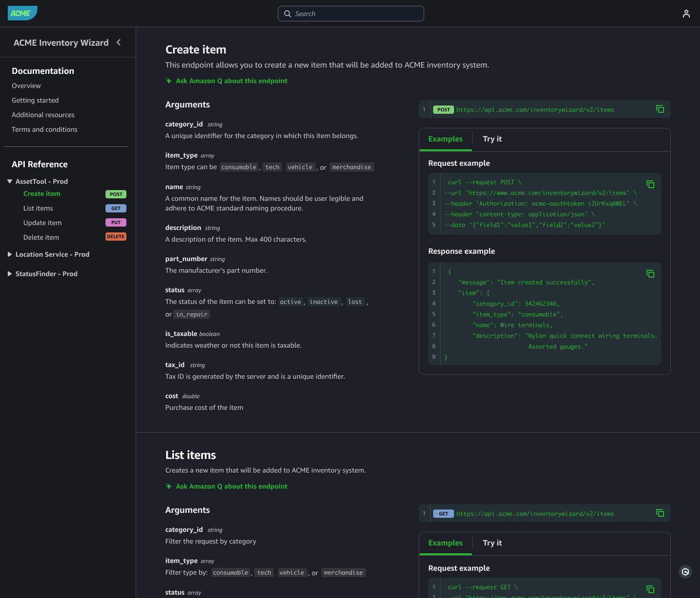
Task: Ask Amazon Q about List items endpoint
Action: (231, 486)
